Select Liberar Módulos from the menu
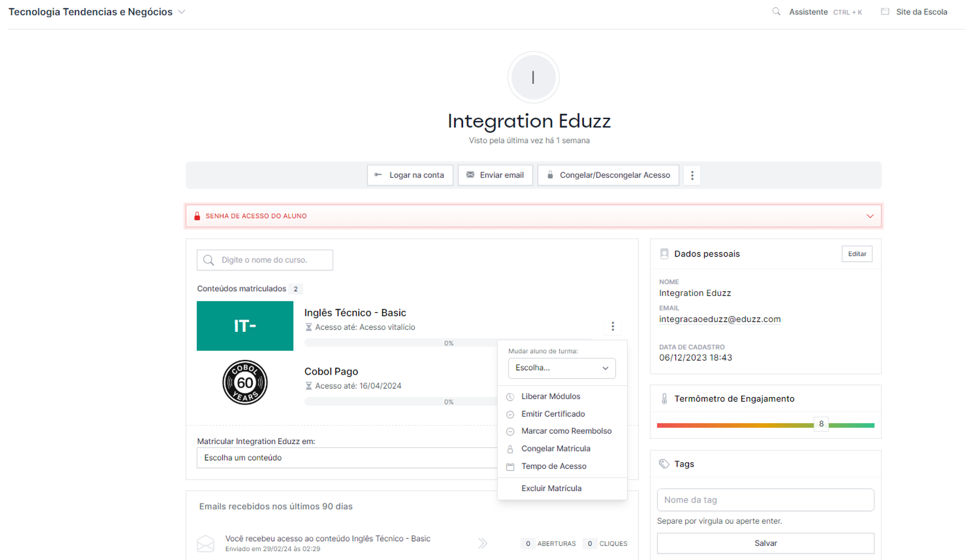The width and height of the screenshot is (965, 560). pos(551,396)
